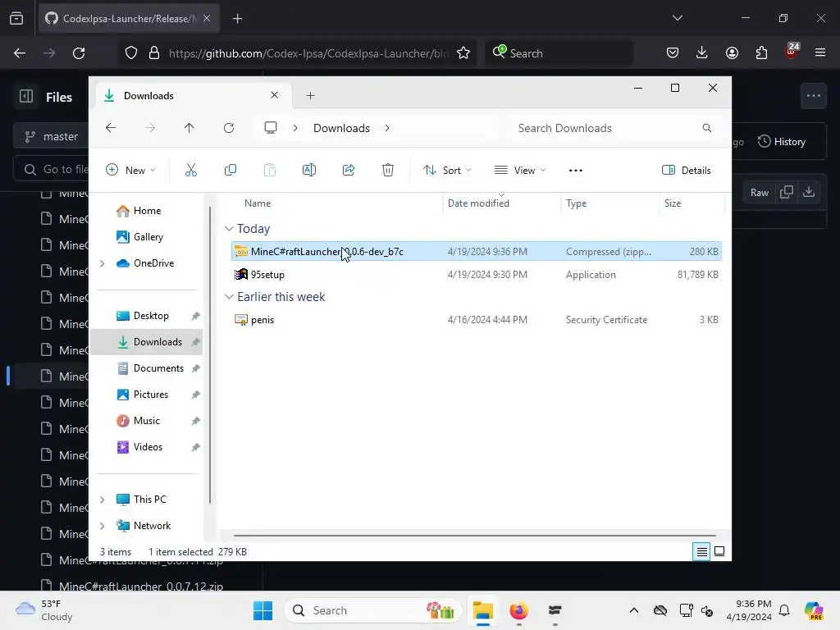Image resolution: width=840 pixels, height=630 pixels.
Task: Expand the breadcrumb chevron after Downloads
Action: pos(387,128)
